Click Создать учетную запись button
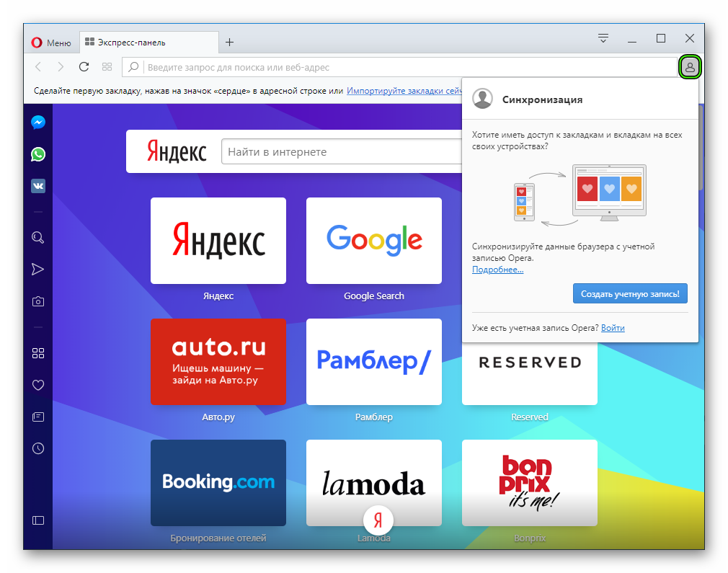728x573 pixels. (630, 293)
